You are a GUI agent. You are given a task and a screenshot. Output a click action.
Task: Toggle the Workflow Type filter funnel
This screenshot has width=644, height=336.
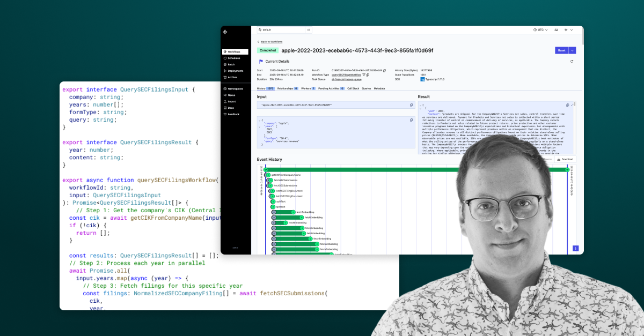coord(363,75)
